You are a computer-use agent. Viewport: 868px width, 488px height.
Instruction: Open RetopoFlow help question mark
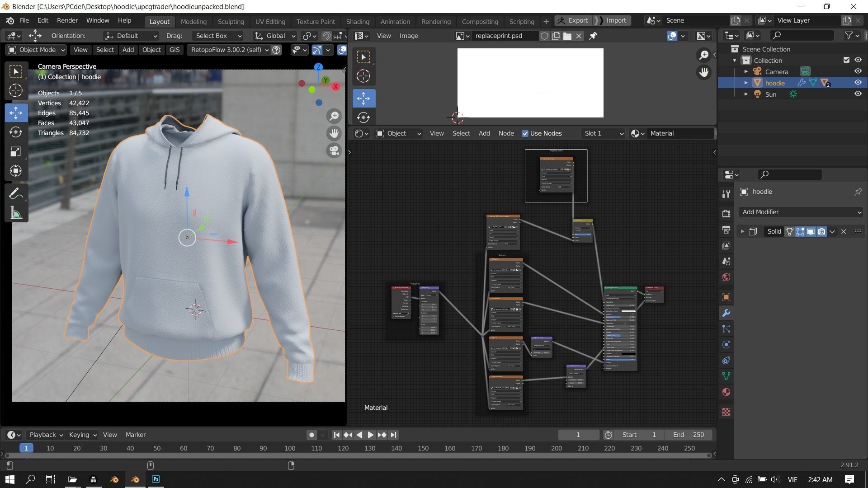pyautogui.click(x=277, y=50)
